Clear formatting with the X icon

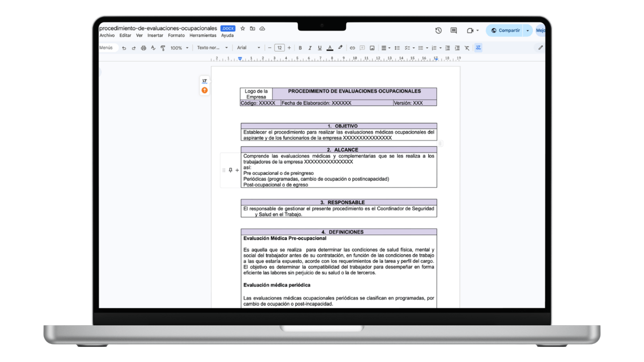click(x=467, y=48)
